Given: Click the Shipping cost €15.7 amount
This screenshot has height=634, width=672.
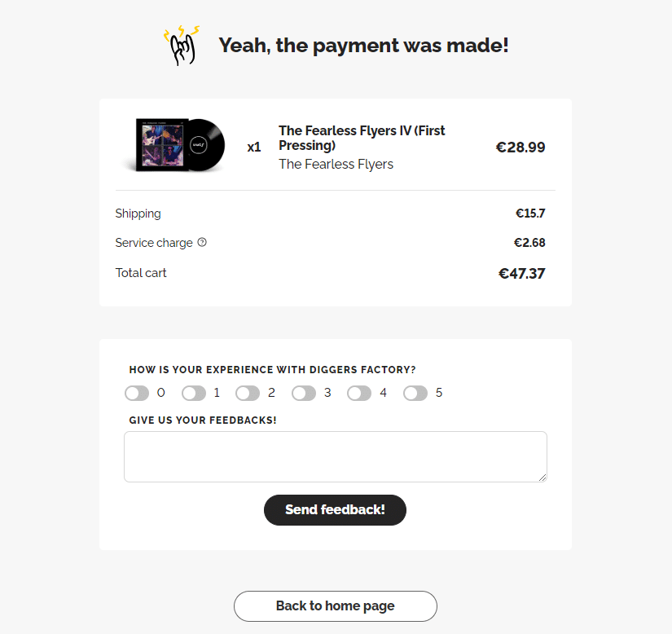Looking at the screenshot, I should [x=530, y=214].
